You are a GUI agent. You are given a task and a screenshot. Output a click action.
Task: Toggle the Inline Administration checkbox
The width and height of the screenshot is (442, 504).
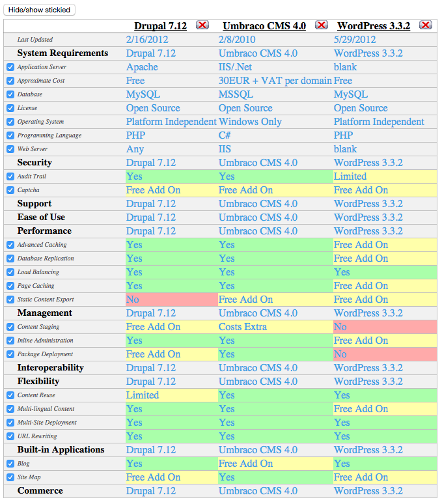[x=10, y=341]
